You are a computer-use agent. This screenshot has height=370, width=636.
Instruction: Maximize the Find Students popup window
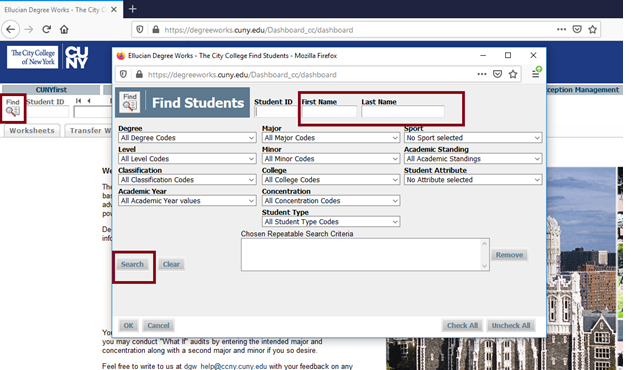click(508, 55)
